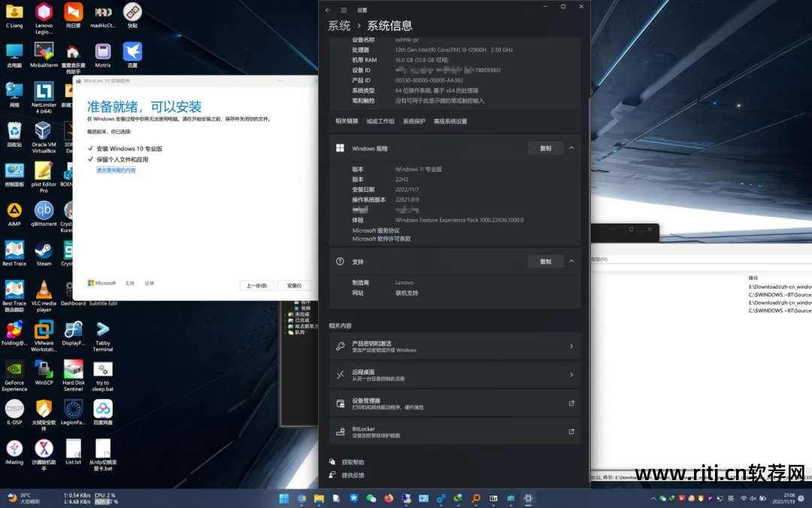This screenshot has height=508, width=812.
Task: Launch Motrix from the desktop
Action: click(102, 55)
